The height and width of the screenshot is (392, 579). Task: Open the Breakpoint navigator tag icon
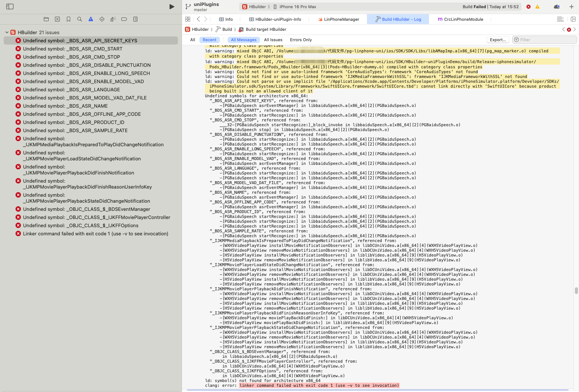pos(124,19)
